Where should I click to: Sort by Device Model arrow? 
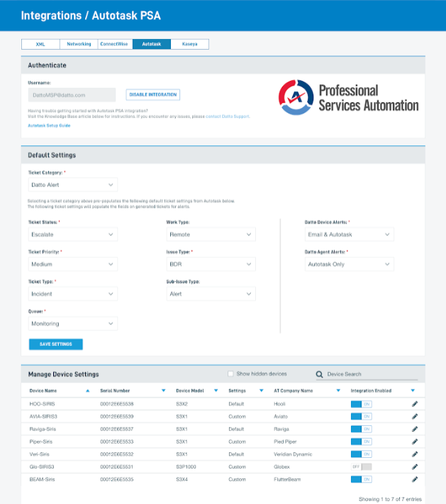[x=216, y=391]
